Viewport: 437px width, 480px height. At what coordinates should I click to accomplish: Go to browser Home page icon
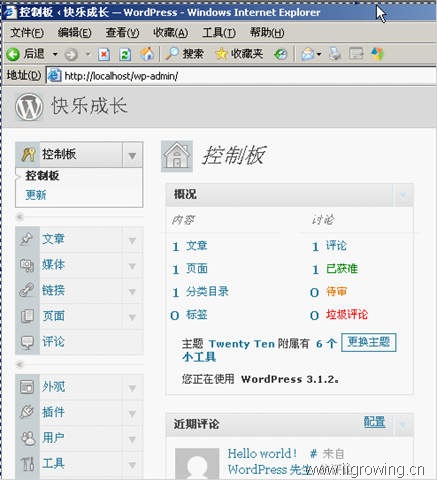click(x=147, y=54)
